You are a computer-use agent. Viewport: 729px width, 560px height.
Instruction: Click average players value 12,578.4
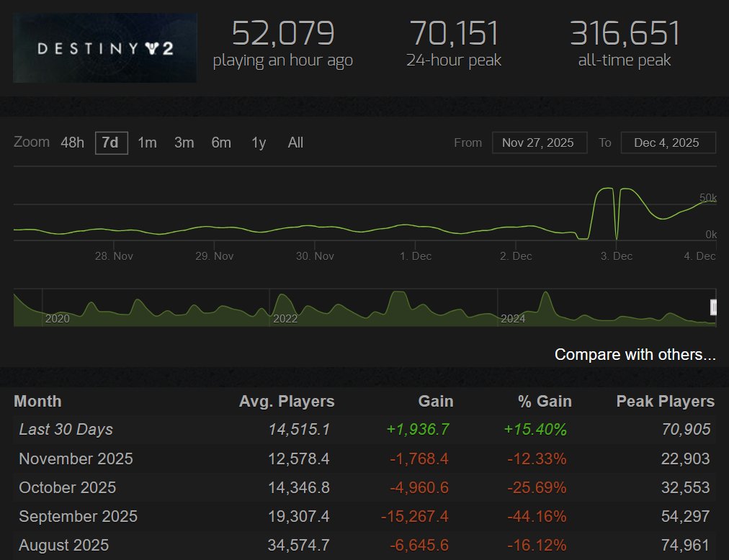tap(299, 459)
